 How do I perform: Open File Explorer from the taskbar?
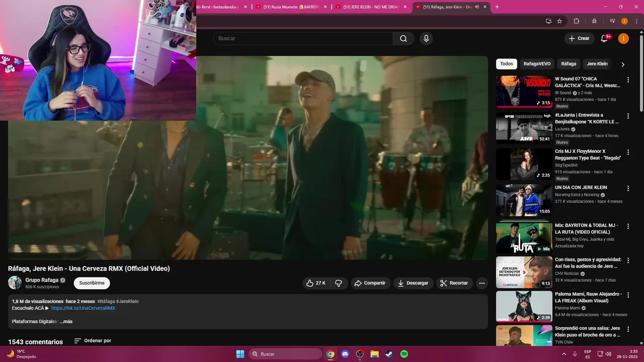pyautogui.click(x=374, y=354)
